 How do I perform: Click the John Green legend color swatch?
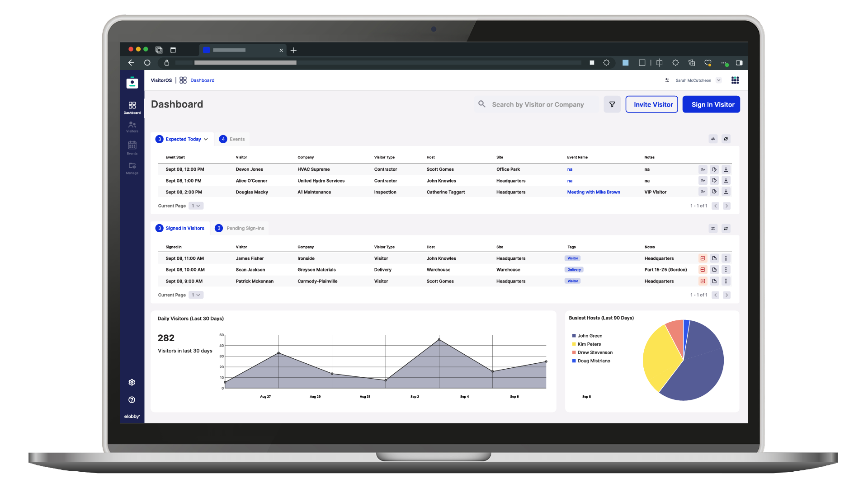(573, 336)
